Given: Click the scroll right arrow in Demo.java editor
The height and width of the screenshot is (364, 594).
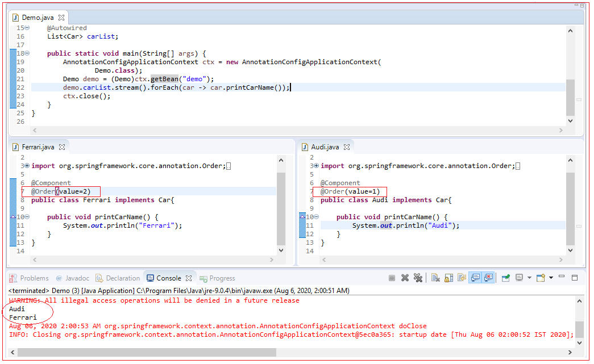Looking at the screenshot, I should [x=561, y=130].
